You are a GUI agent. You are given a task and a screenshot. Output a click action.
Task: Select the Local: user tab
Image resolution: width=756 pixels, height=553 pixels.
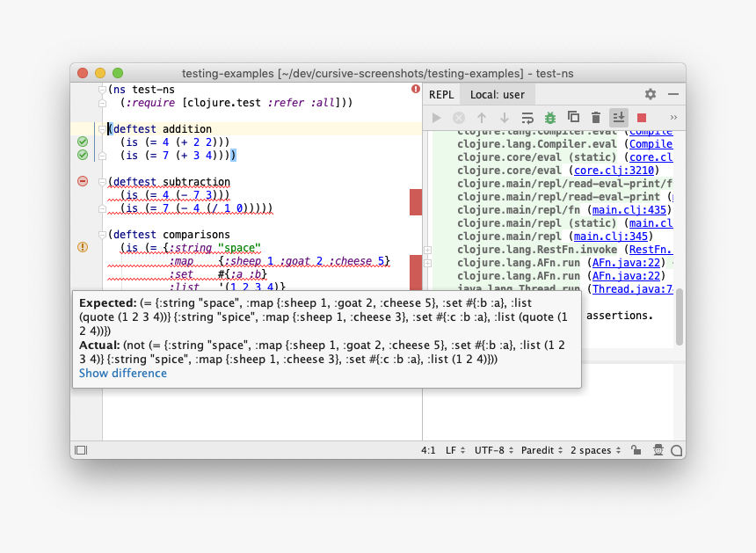pyautogui.click(x=498, y=93)
